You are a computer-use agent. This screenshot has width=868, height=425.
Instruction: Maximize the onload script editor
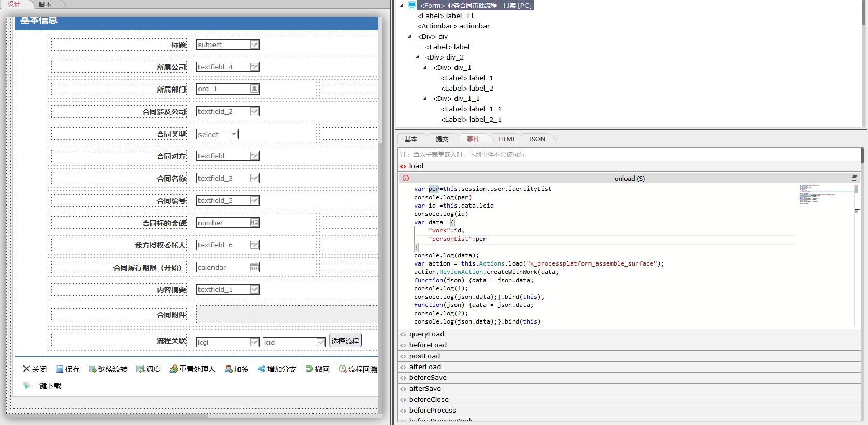(855, 178)
